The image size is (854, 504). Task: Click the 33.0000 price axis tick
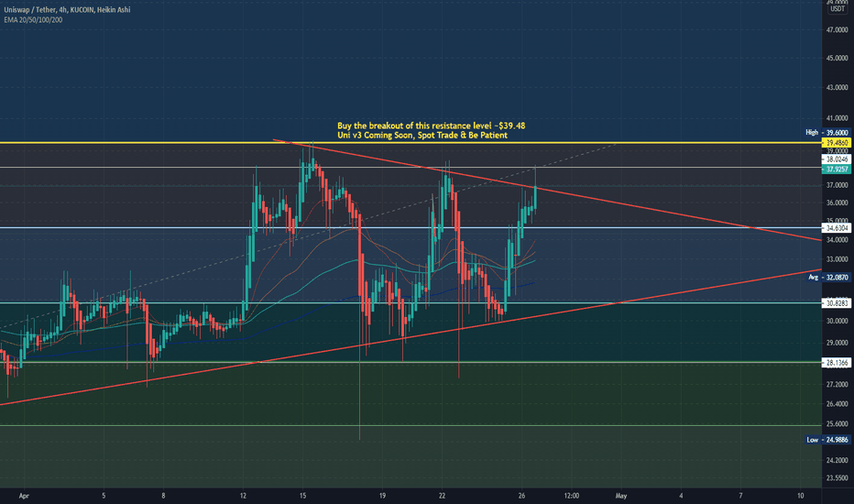point(838,259)
